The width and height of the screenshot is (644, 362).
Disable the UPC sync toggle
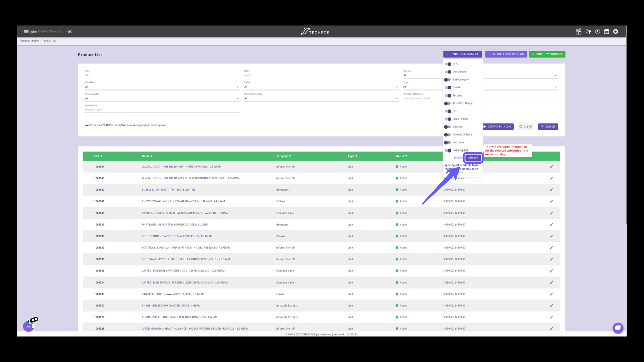coord(448,64)
